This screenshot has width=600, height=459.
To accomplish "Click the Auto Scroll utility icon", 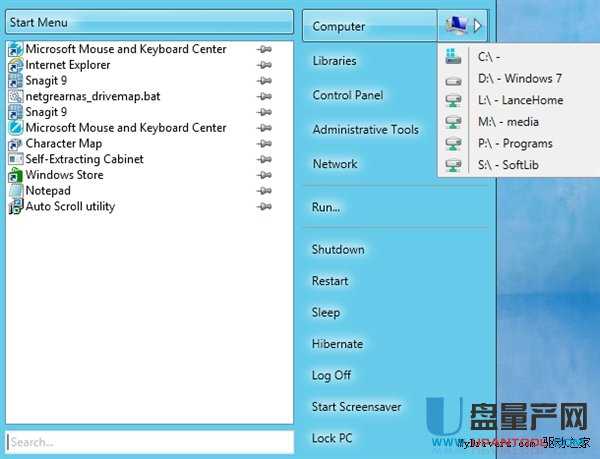I will click(15, 207).
